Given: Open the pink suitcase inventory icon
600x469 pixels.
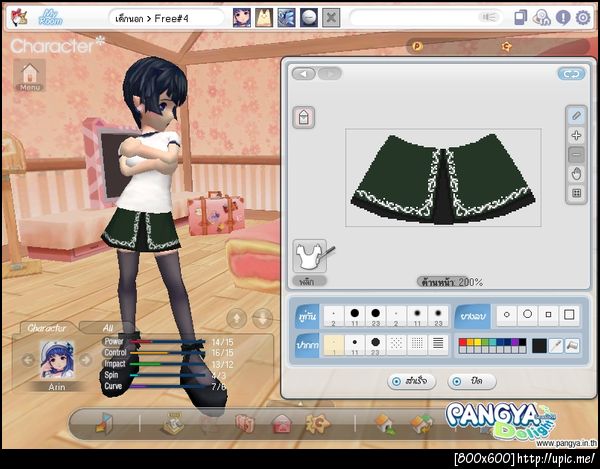Looking at the screenshot, I should (x=244, y=424).
